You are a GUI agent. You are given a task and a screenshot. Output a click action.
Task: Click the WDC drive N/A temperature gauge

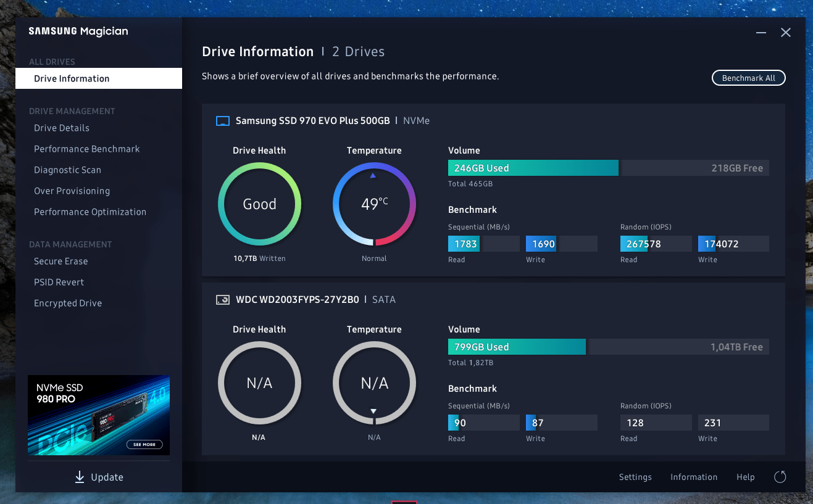374,383
